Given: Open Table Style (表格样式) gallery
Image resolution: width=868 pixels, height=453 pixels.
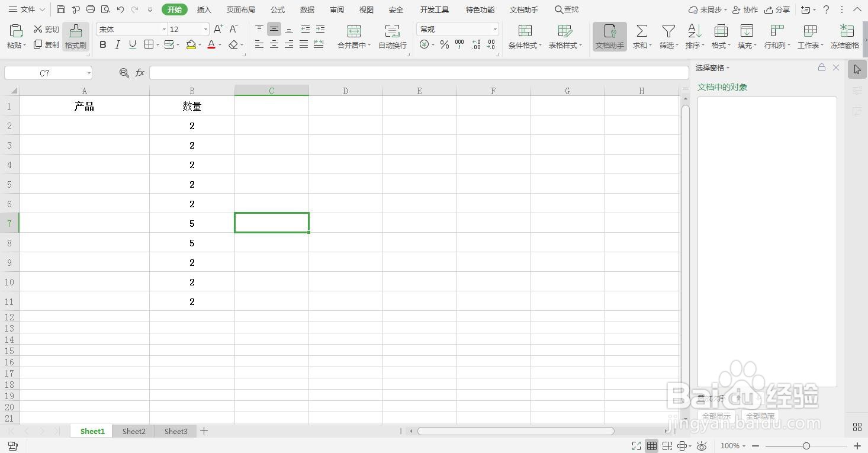Looking at the screenshot, I should click(x=565, y=37).
